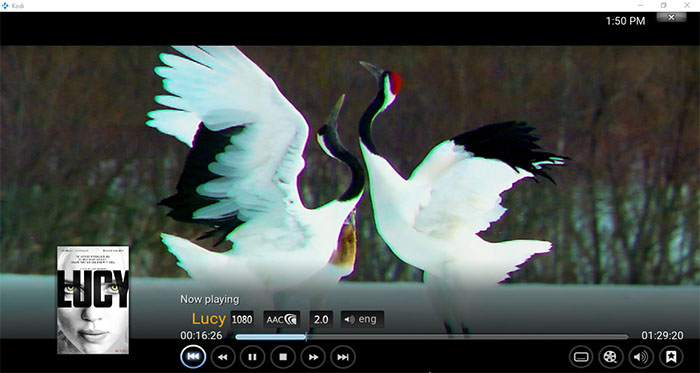Close the on-screen overlay with X button
Viewport: 700px width, 373px height.
671,17
